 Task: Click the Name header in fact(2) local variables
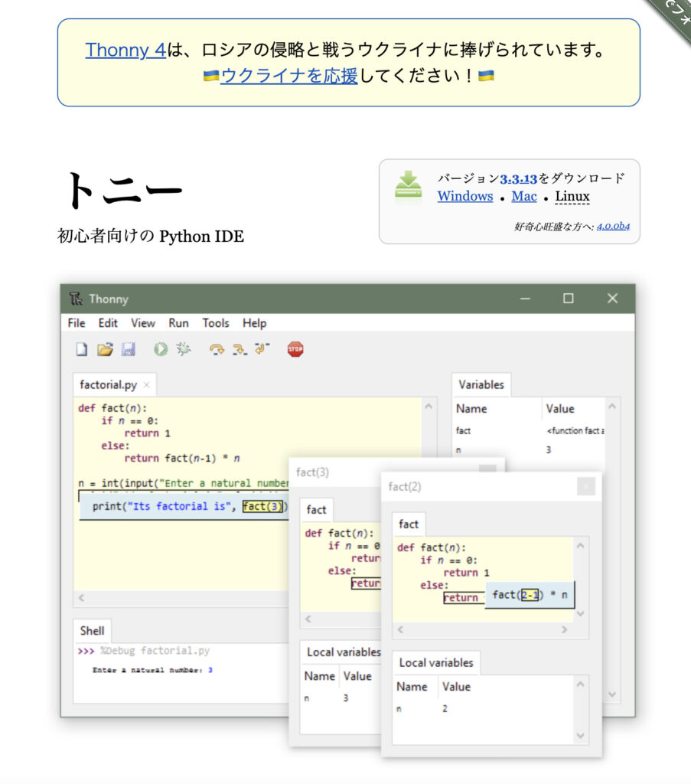(412, 687)
